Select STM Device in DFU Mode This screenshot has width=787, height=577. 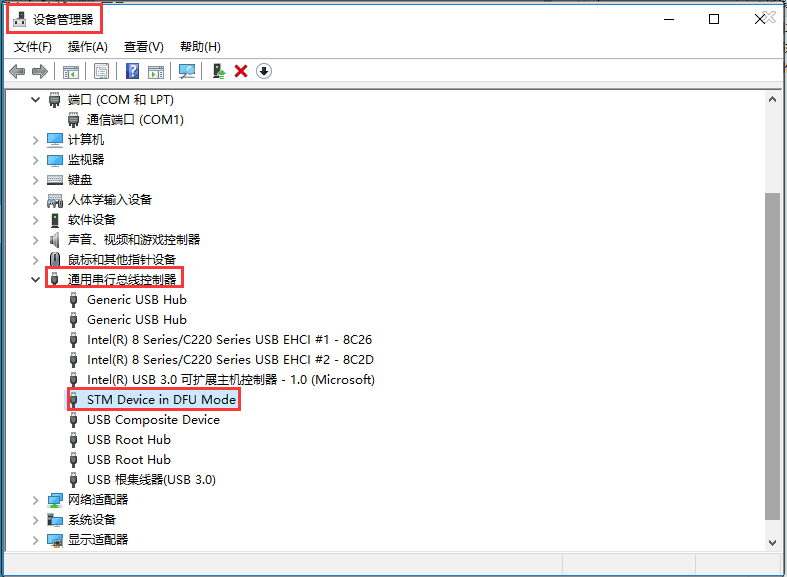[161, 400]
